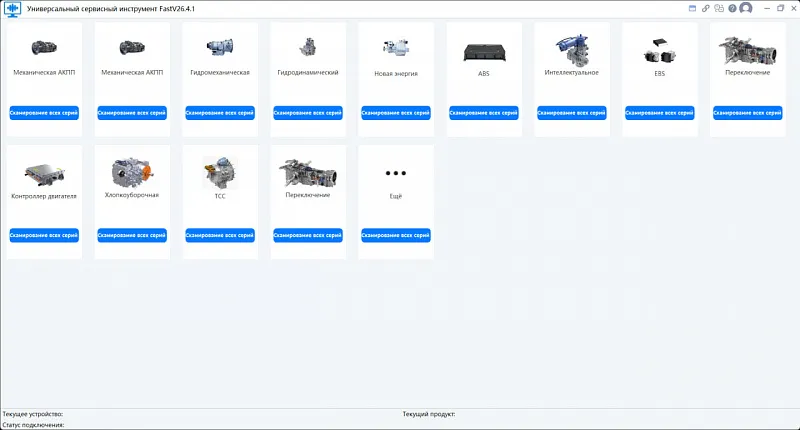Scan all series for Контроллер двигателя

(x=44, y=235)
